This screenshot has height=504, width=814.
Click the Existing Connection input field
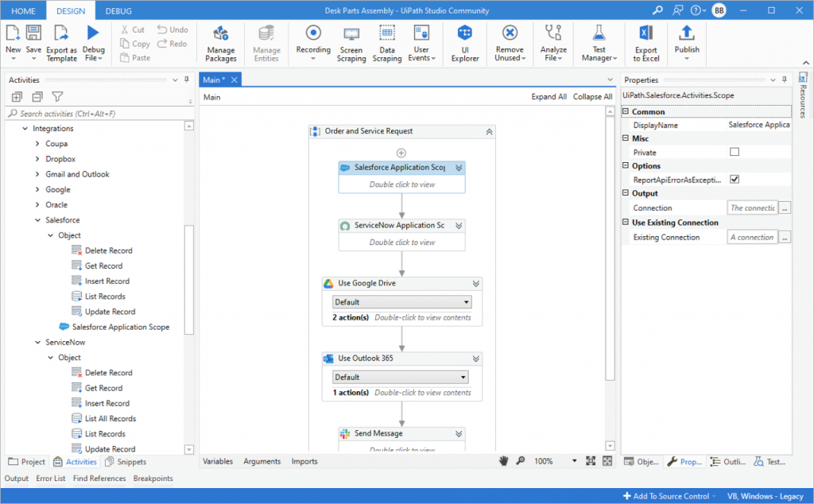(x=752, y=237)
